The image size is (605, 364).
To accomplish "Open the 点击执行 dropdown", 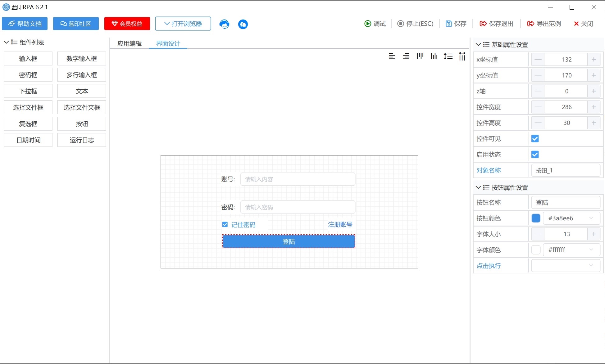I will tap(566, 265).
